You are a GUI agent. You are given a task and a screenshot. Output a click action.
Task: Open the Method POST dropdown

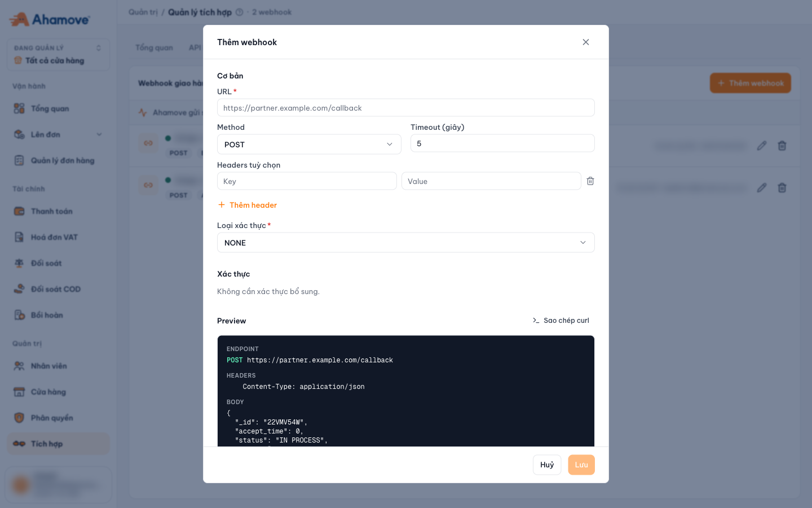tap(309, 144)
